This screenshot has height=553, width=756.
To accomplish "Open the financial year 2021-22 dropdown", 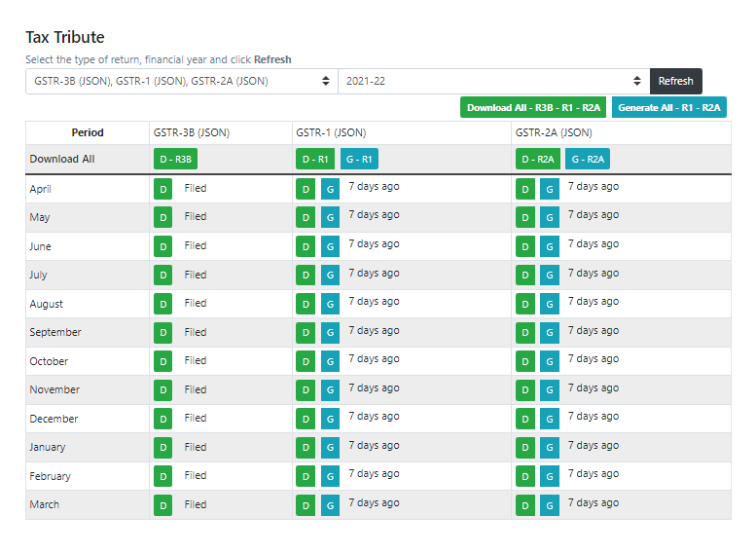I will coord(493,81).
